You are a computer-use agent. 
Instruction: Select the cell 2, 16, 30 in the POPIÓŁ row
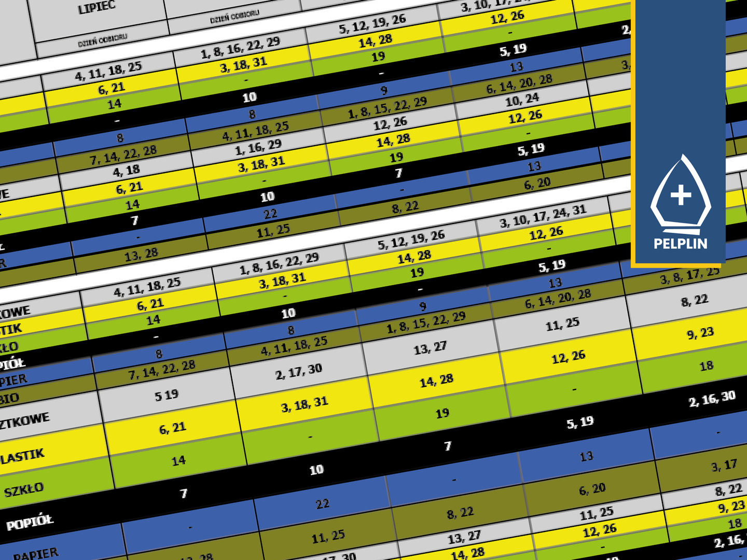712,399
